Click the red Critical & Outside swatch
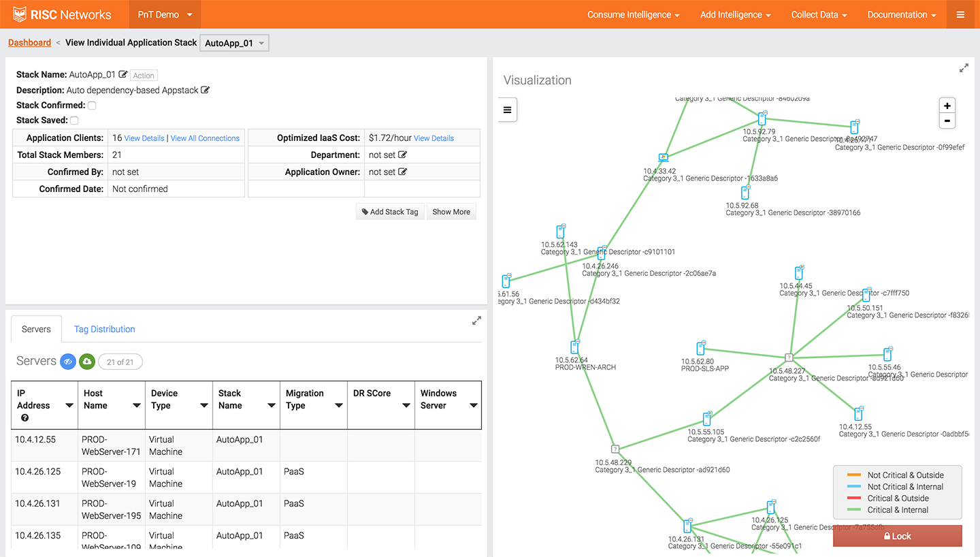980x557 pixels. pos(854,498)
